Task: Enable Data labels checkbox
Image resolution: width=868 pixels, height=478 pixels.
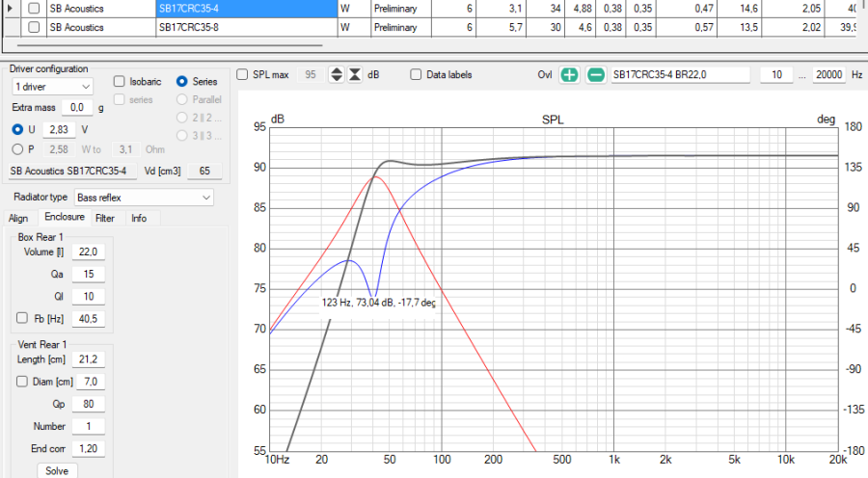Action: [416, 75]
